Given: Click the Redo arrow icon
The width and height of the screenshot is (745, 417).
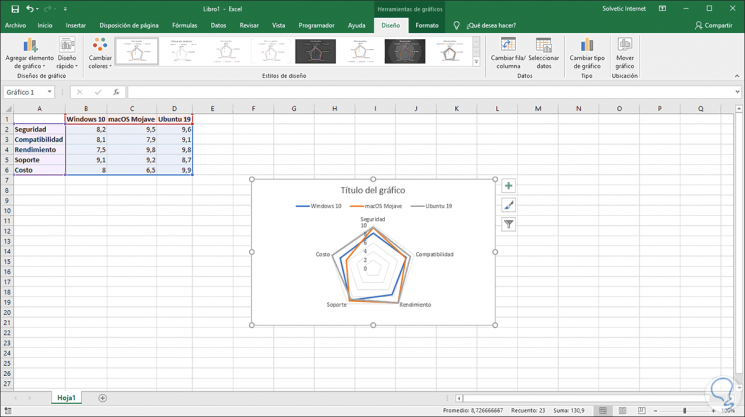Looking at the screenshot, I should coord(48,9).
